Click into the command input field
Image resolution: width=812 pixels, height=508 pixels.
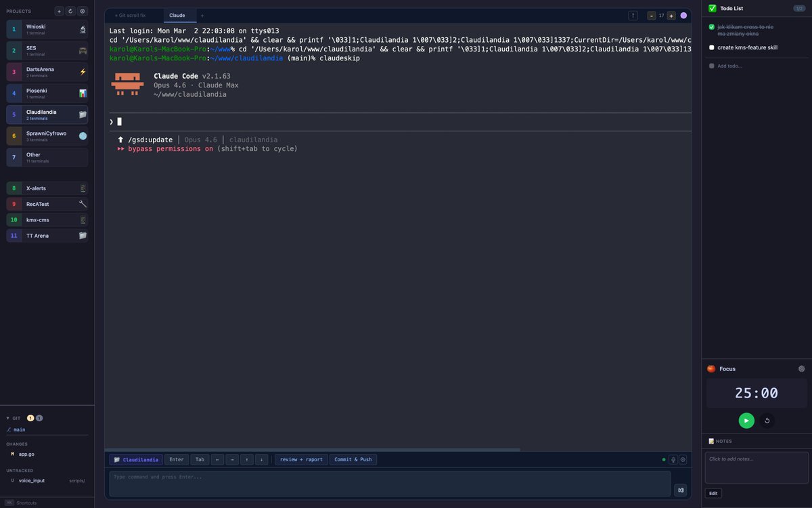[390, 484]
